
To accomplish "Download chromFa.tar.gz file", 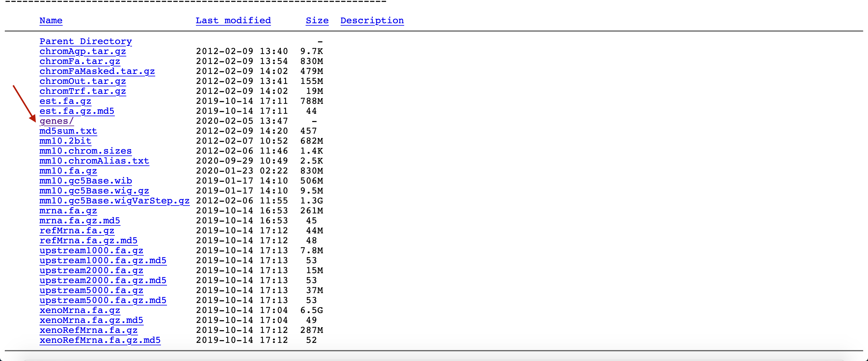I will click(x=80, y=61).
